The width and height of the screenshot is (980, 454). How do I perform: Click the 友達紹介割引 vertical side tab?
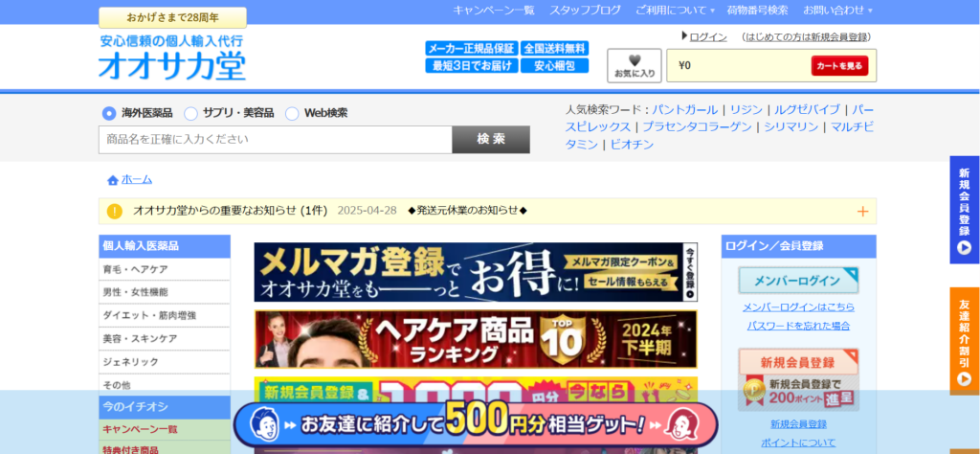[x=965, y=341]
